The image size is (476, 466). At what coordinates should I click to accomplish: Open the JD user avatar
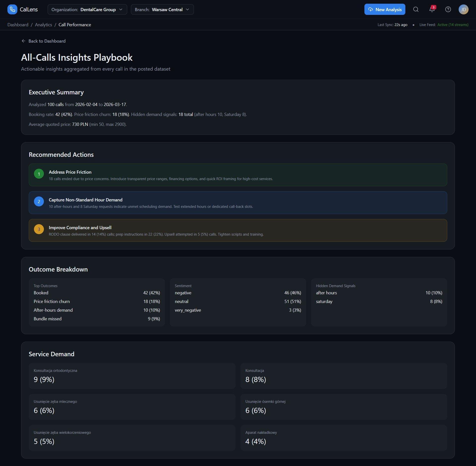click(x=463, y=9)
